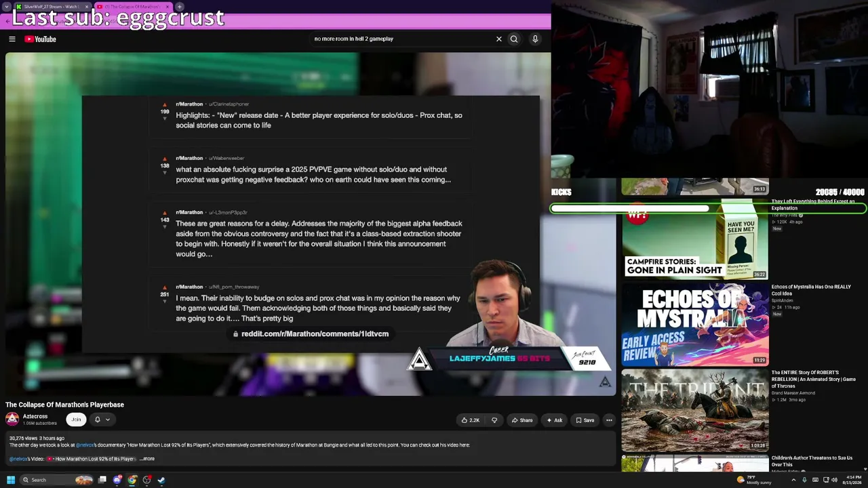
Task: Open Campfire Stories Gone In Plain Sight thumbnail
Action: 695,238
